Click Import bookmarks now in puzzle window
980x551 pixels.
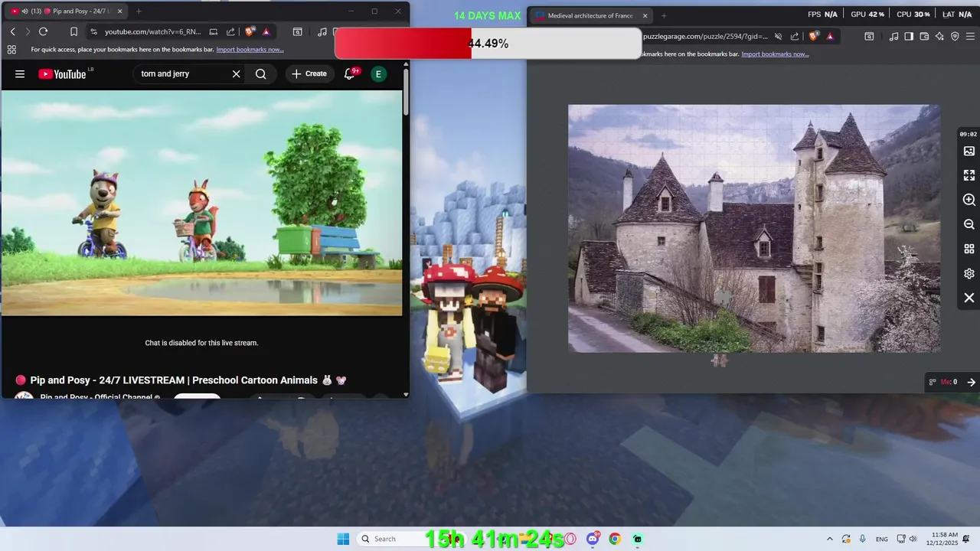point(775,54)
